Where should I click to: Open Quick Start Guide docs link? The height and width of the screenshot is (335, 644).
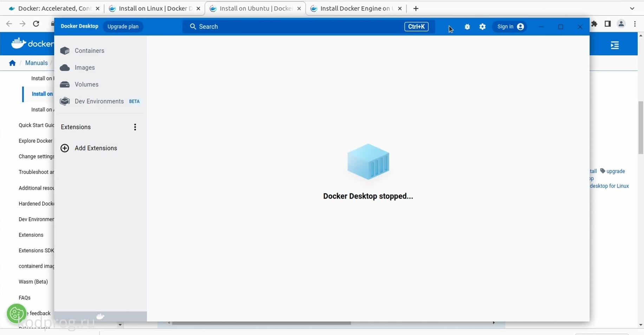(x=36, y=125)
